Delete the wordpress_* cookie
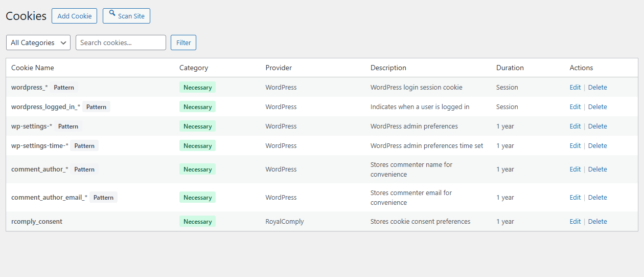The height and width of the screenshot is (277, 644). point(597,87)
